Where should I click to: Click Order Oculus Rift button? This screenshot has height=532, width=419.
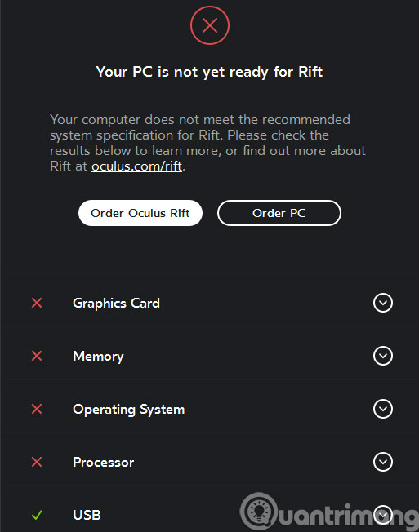(140, 213)
